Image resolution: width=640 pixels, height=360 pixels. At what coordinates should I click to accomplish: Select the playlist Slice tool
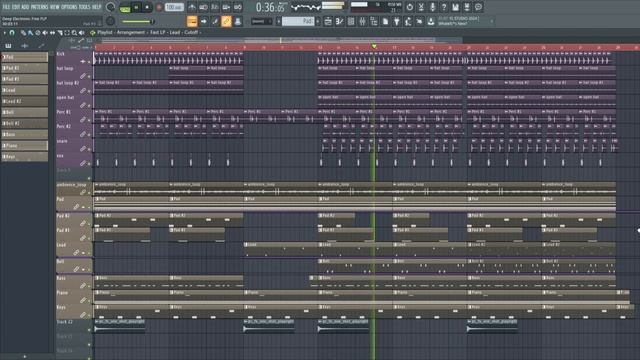pyautogui.click(x=60, y=33)
